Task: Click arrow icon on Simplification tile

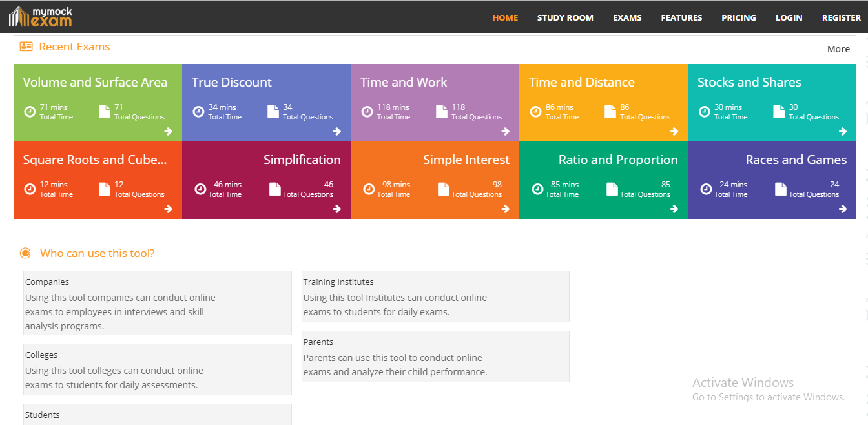Action: tap(336, 209)
